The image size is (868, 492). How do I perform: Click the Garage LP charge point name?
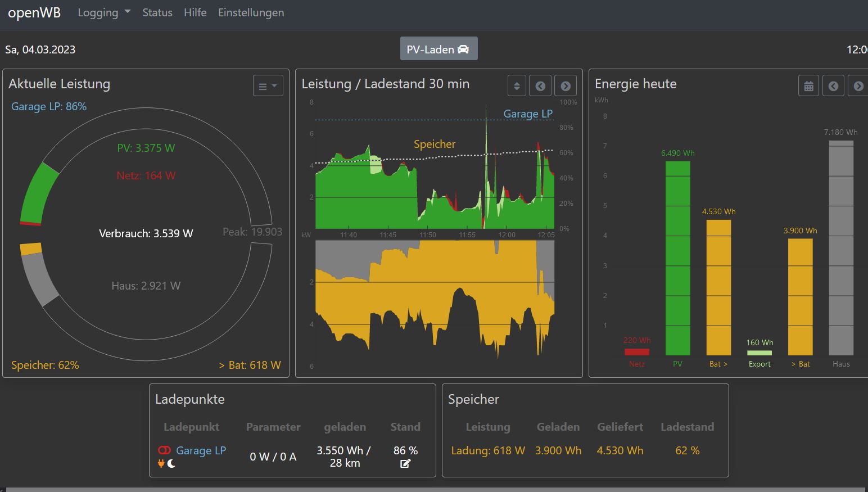click(201, 450)
